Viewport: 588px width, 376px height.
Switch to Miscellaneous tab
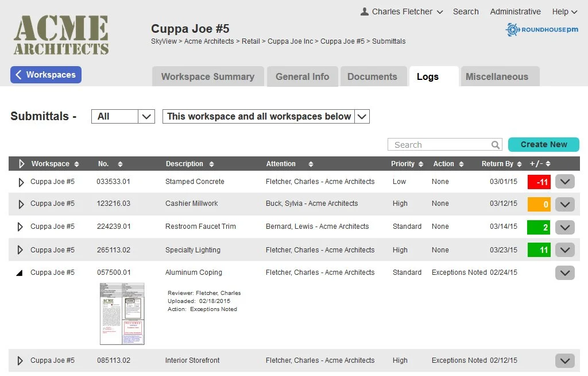(x=500, y=76)
